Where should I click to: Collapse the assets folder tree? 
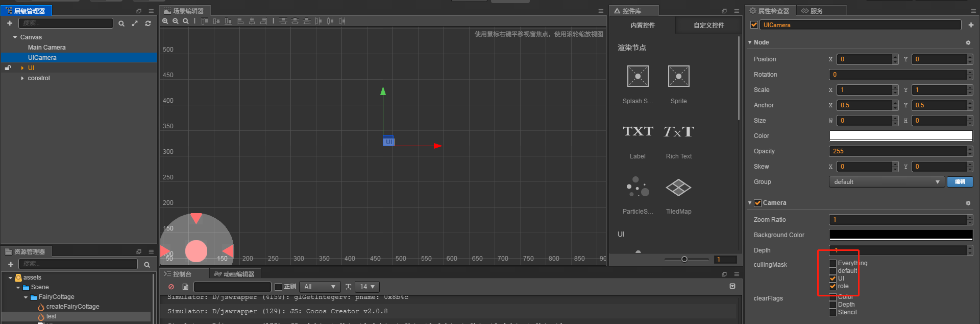coord(10,277)
